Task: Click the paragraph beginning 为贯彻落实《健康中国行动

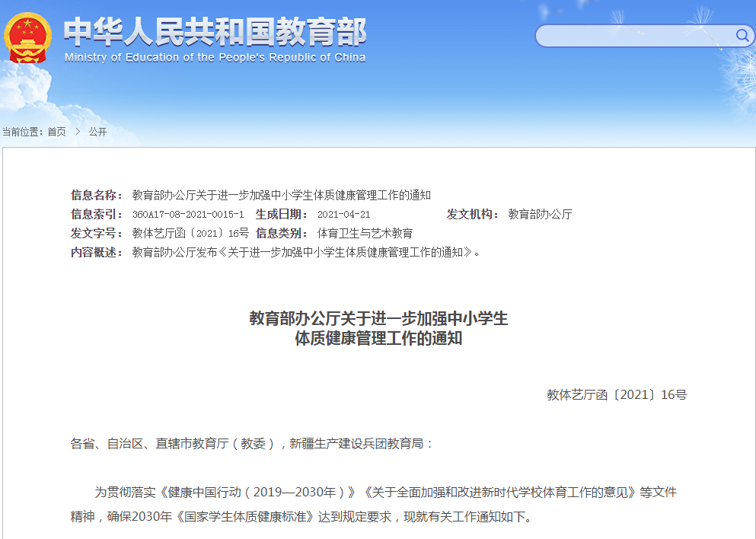Action: (x=386, y=493)
